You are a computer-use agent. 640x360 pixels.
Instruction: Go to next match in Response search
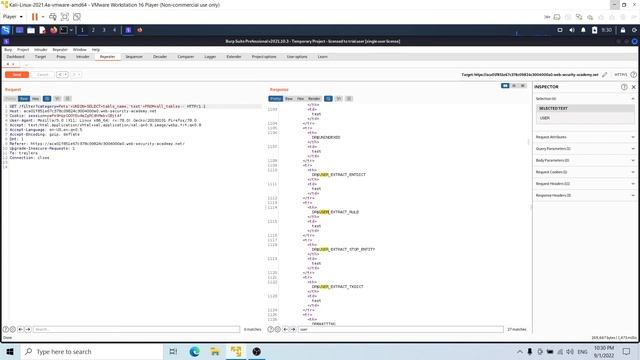293,329
